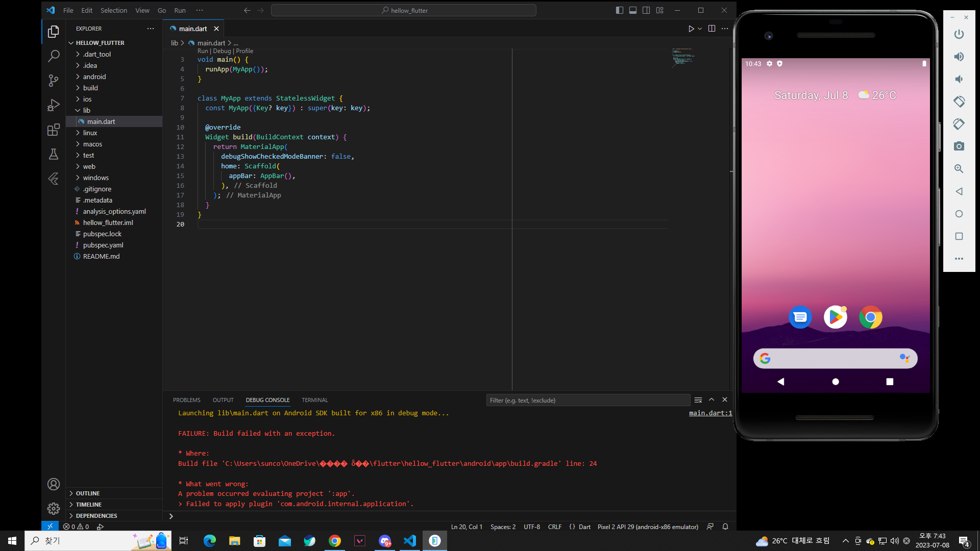Rotate the emulator left
The image size is (980, 551).
pyautogui.click(x=959, y=102)
